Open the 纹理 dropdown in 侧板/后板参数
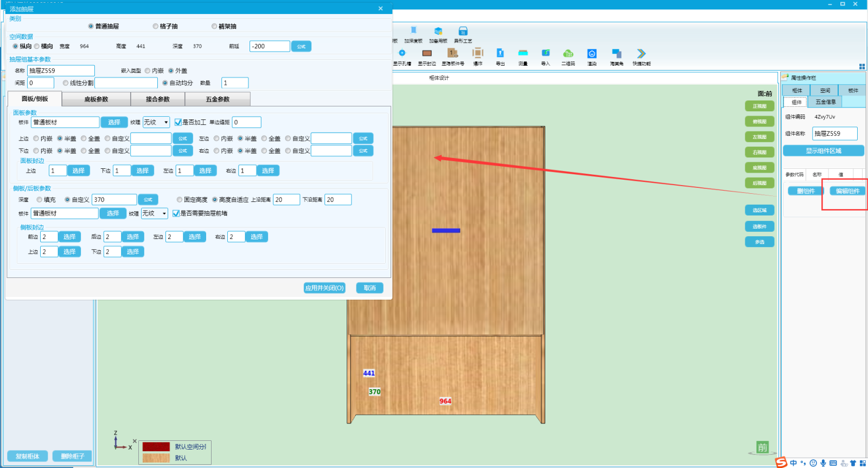 point(155,213)
